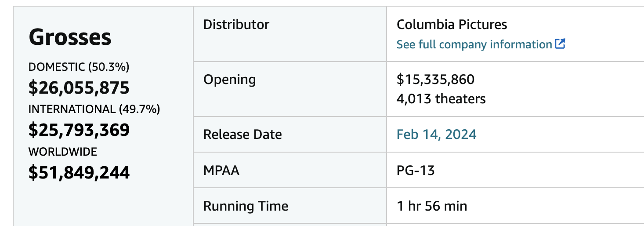Open the Feb 14, 2024 release date link

436,134
